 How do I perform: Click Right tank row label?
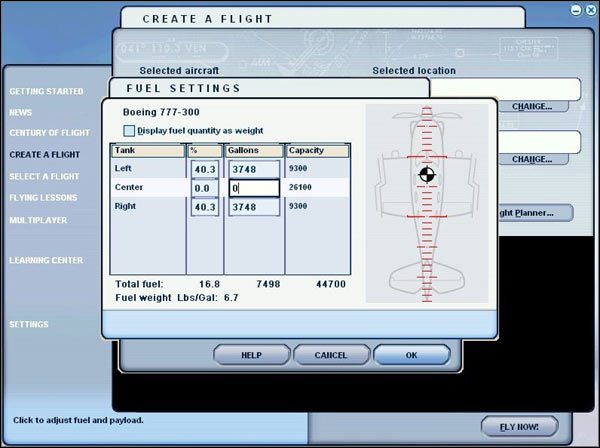click(x=125, y=206)
